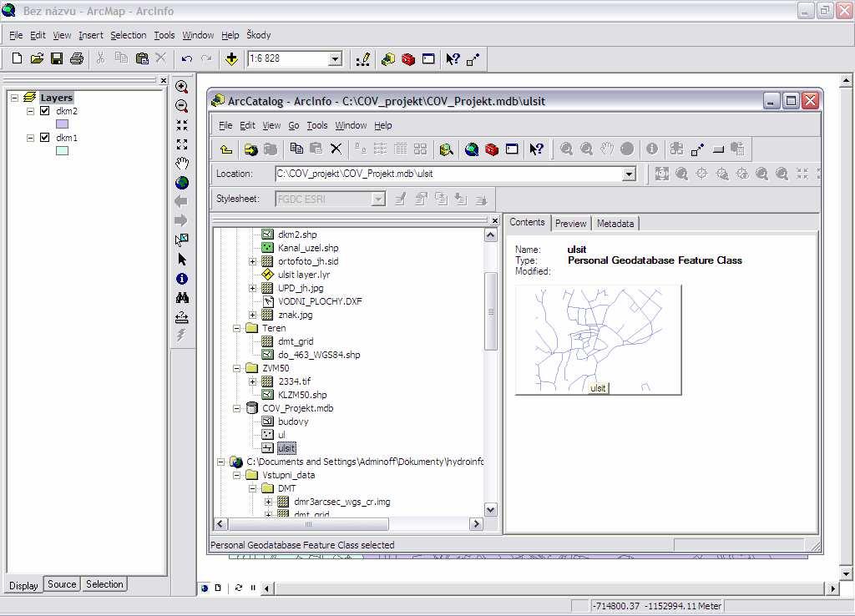Launch ArcCatalog from ArcMap toolbar icon
Screen dimensions: 855x616
pyautogui.click(x=387, y=59)
